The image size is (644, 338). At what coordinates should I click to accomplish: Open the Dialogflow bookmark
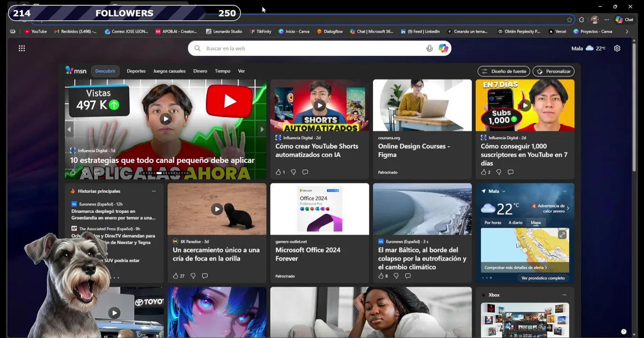pyautogui.click(x=330, y=31)
